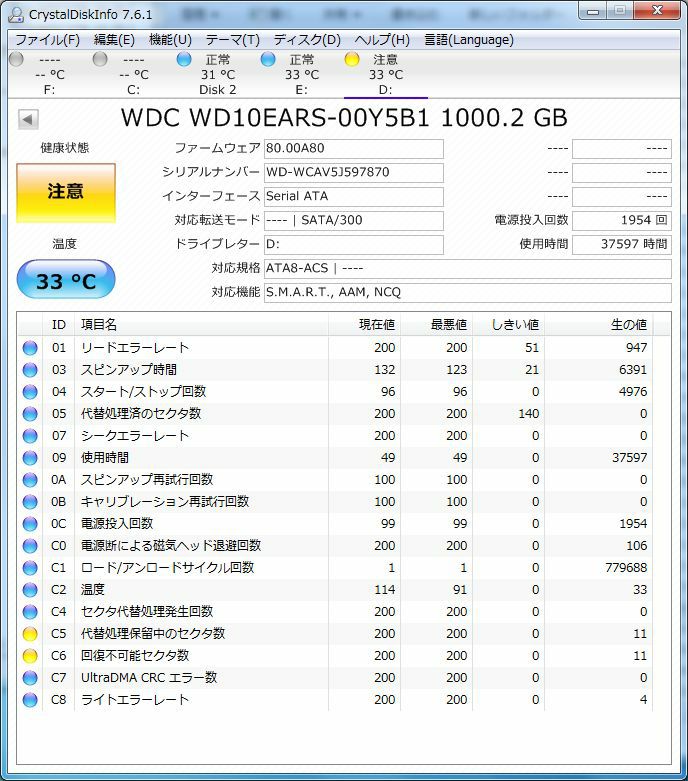This screenshot has width=688, height=781.
Task: Open the 機能(U) menu
Action: coord(170,40)
